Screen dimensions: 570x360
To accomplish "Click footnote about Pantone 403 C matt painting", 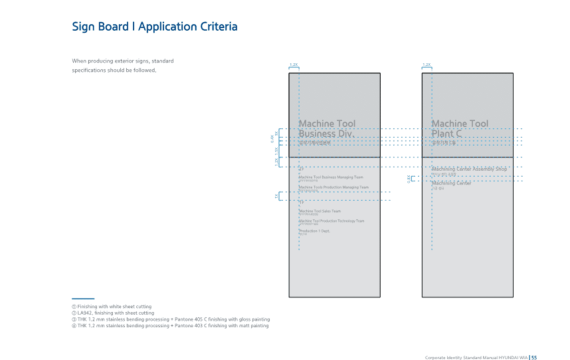I will tap(170, 325).
